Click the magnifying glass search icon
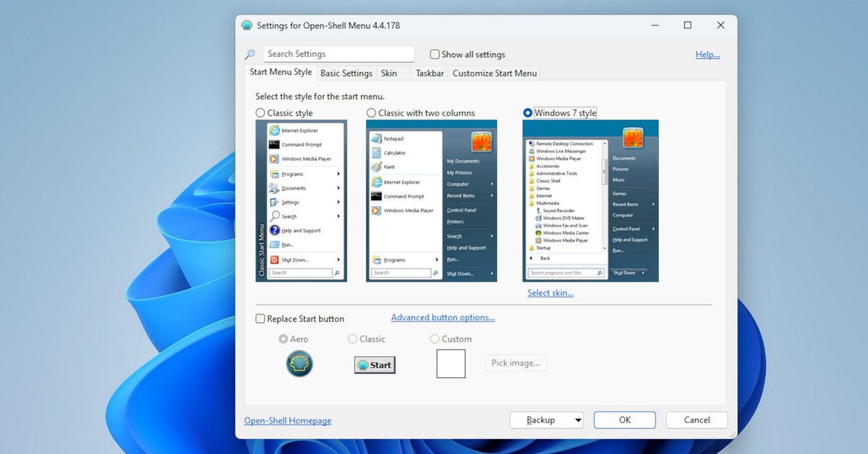 (x=250, y=54)
